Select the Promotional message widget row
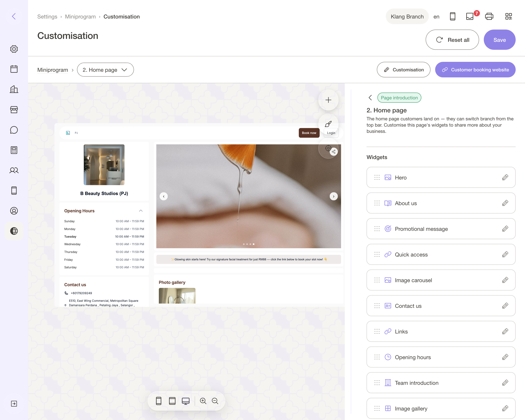This screenshot has width=525, height=420. click(x=441, y=229)
